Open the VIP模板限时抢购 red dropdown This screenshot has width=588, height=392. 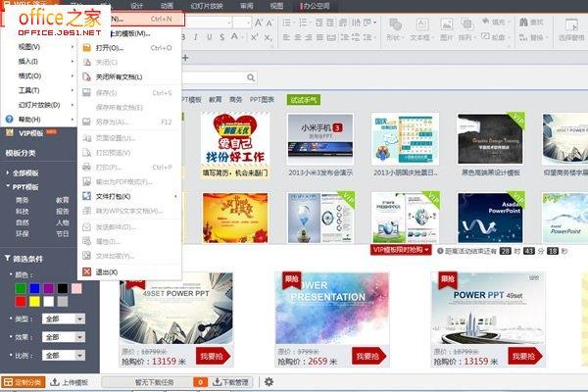[x=401, y=250]
